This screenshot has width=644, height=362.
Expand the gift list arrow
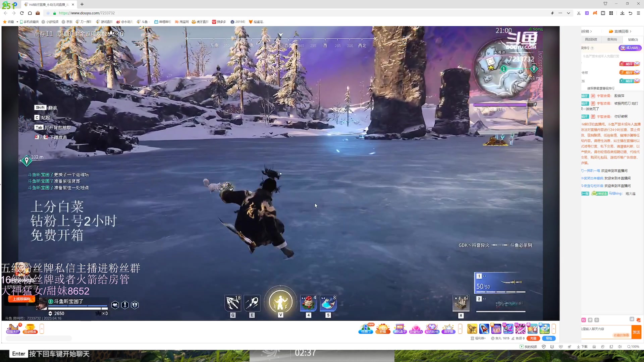[x=554, y=329]
